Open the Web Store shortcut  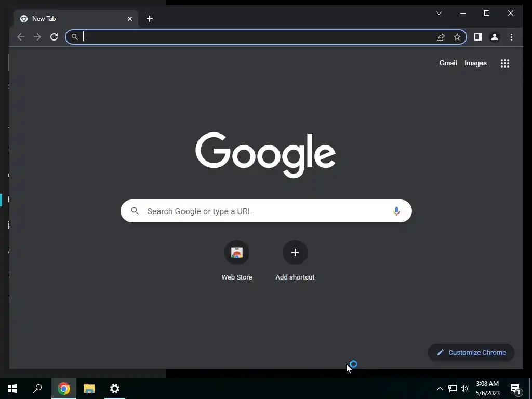(x=237, y=261)
